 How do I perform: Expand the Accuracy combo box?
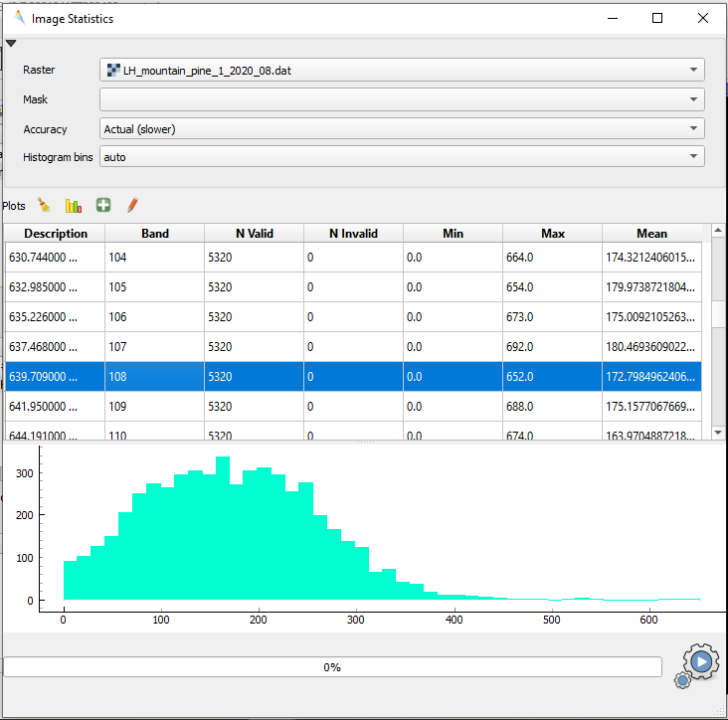[402, 128]
